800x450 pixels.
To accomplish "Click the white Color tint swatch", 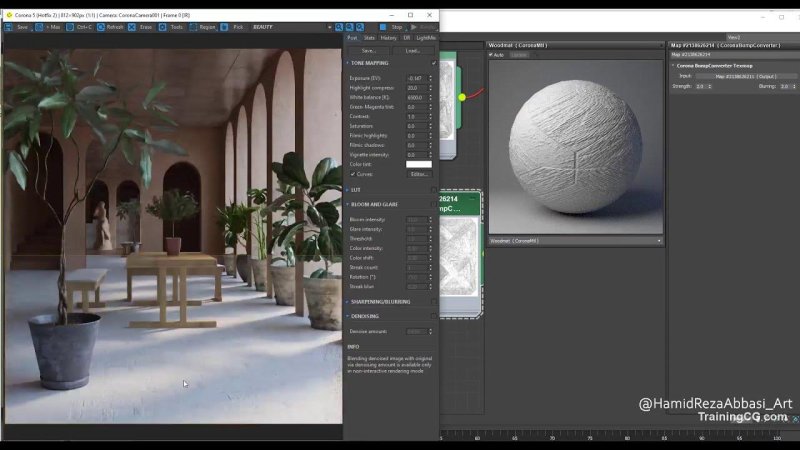I will (x=418, y=164).
